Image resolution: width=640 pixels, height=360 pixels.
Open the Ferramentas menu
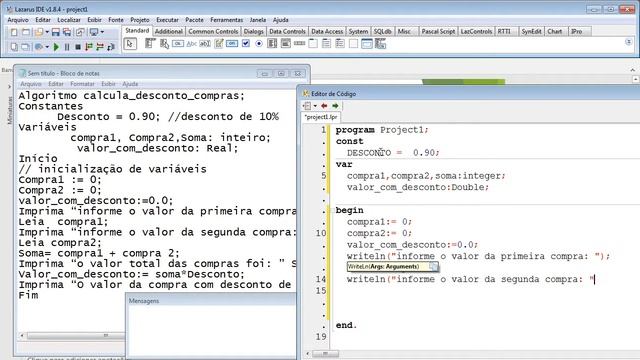[x=227, y=20]
